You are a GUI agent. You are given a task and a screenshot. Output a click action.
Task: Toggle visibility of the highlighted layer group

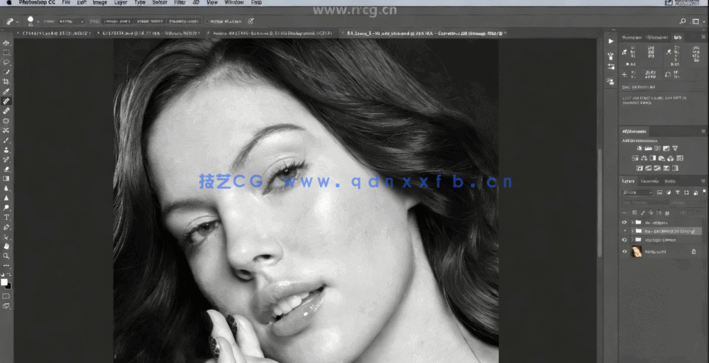624,231
